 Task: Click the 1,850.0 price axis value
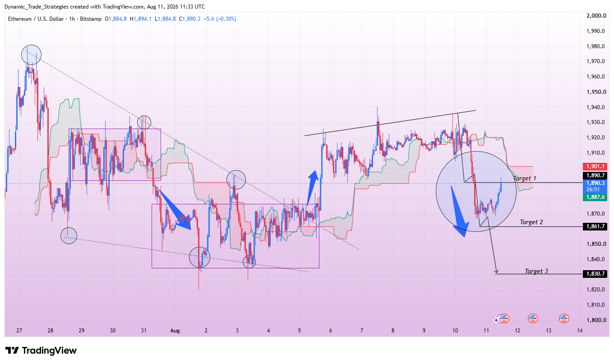click(596, 244)
